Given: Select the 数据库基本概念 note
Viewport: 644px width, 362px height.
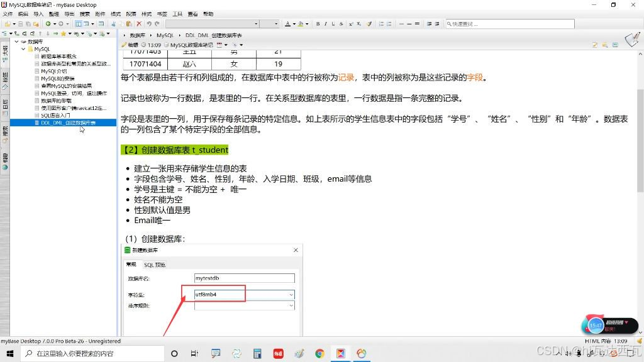Looking at the screenshot, I should point(58,56).
